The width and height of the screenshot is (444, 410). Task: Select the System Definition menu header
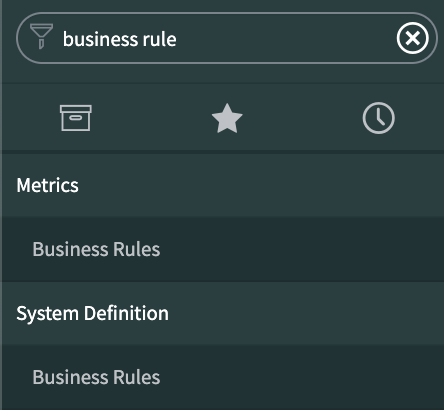93,313
